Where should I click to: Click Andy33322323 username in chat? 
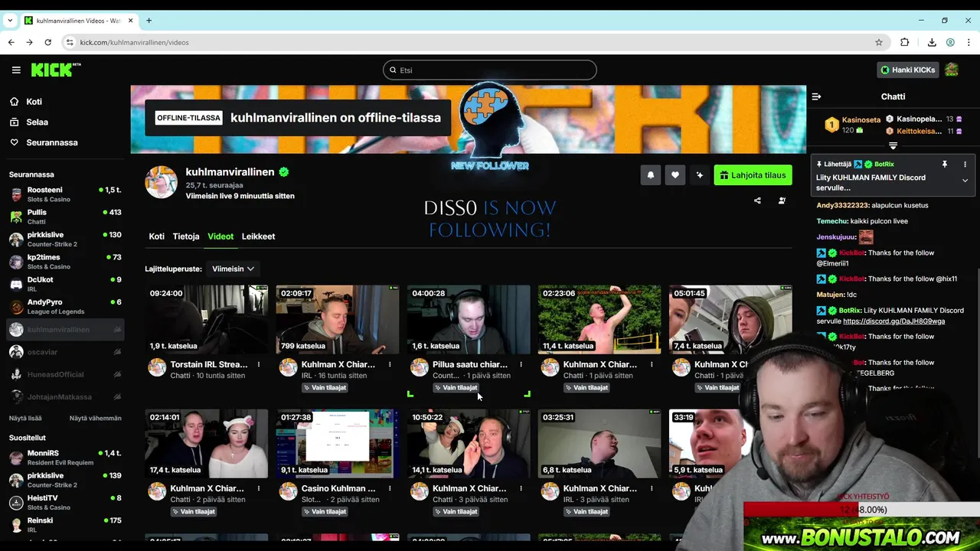click(x=842, y=205)
